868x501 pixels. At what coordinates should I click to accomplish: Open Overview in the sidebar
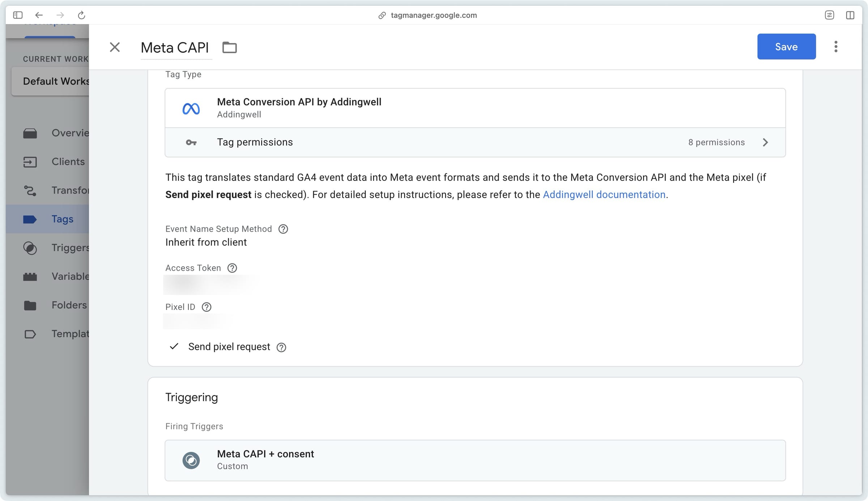[x=47, y=133]
